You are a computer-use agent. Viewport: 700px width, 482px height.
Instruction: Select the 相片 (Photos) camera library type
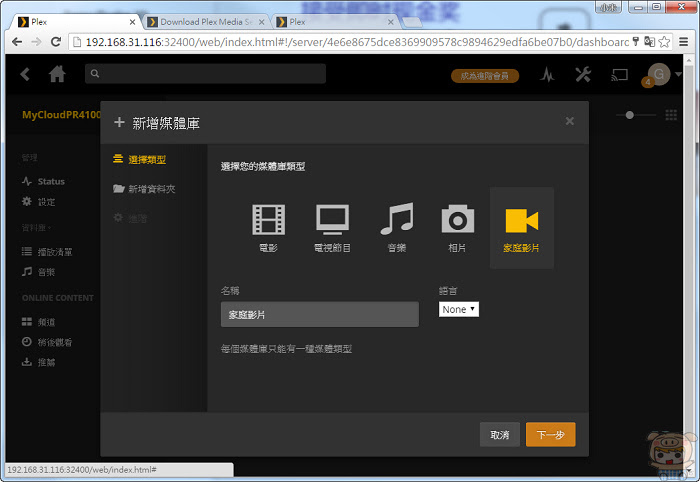click(x=458, y=228)
